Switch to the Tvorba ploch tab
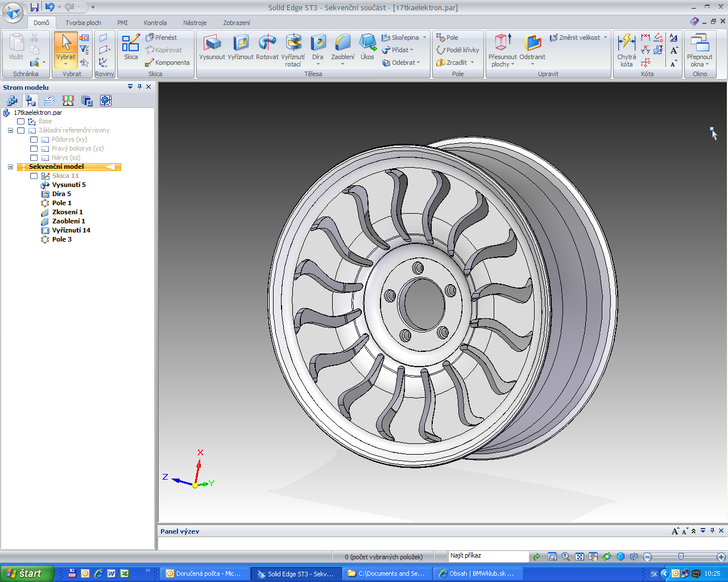 [x=83, y=23]
